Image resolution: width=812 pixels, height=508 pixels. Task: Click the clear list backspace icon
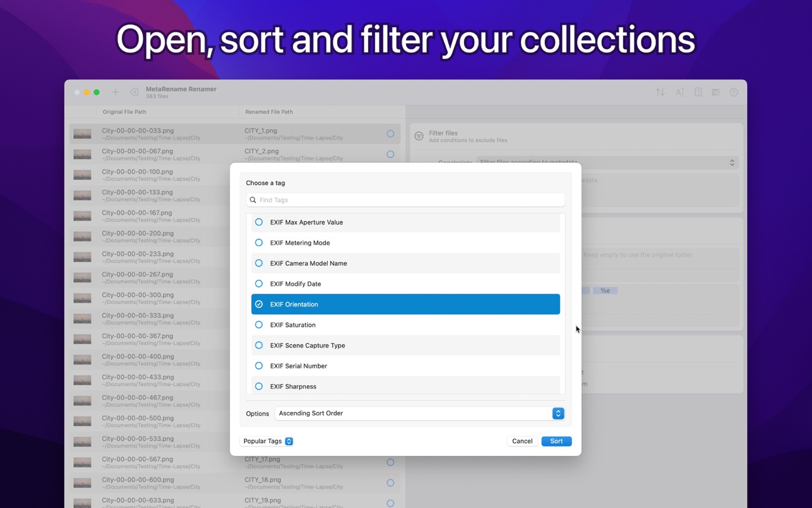point(134,92)
